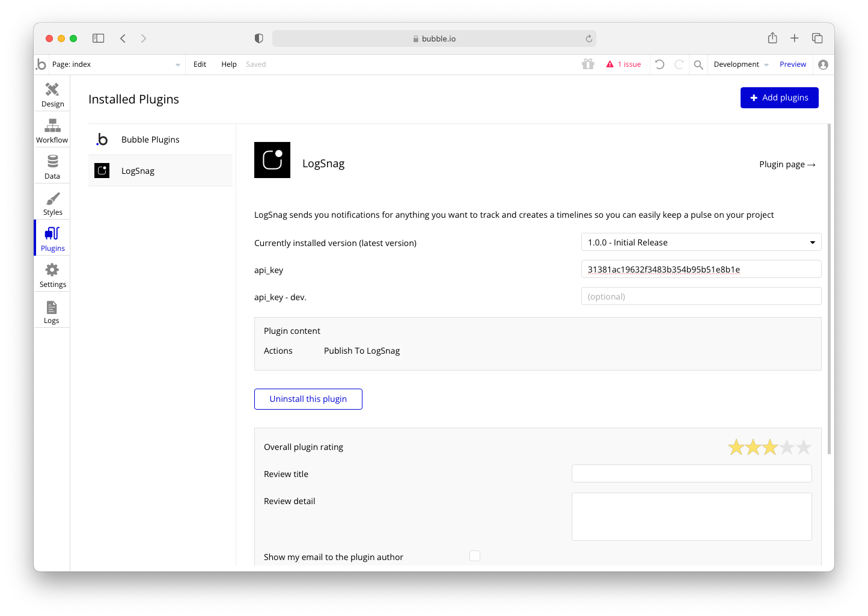This screenshot has width=868, height=616.
Task: Click the api_key input field
Action: (701, 269)
